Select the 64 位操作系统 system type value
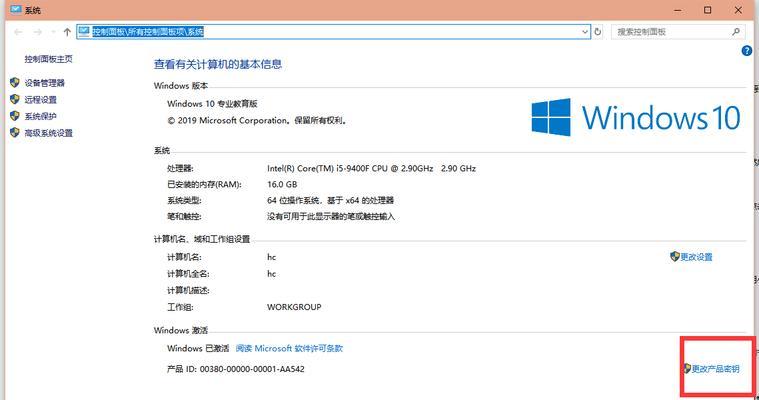The width and height of the screenshot is (759, 400). tap(331, 200)
